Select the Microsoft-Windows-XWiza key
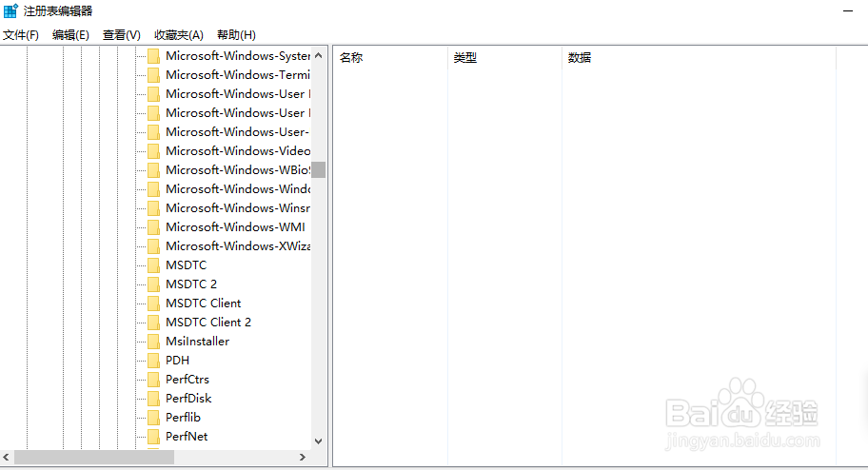The image size is (868, 470). (x=238, y=245)
